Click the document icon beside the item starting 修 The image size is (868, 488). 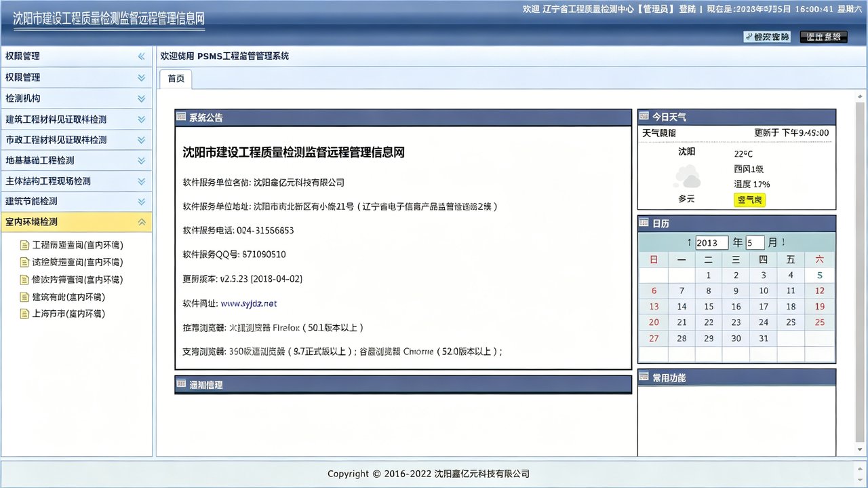pos(26,280)
